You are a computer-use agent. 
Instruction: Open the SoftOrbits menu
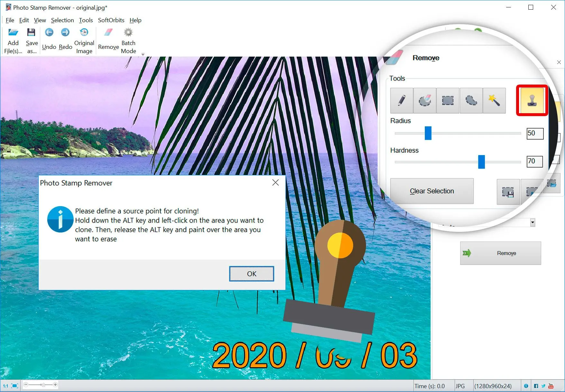point(111,20)
